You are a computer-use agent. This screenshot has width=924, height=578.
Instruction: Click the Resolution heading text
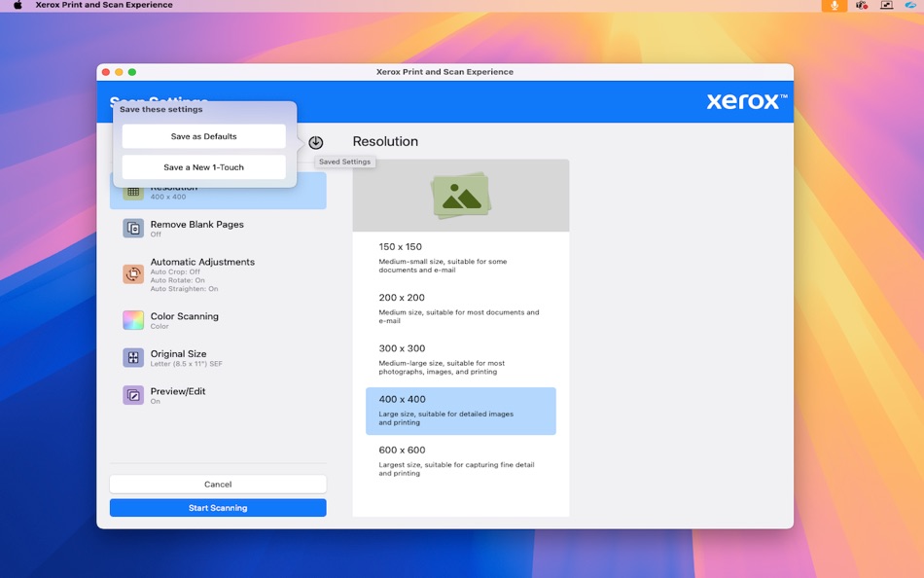click(385, 141)
